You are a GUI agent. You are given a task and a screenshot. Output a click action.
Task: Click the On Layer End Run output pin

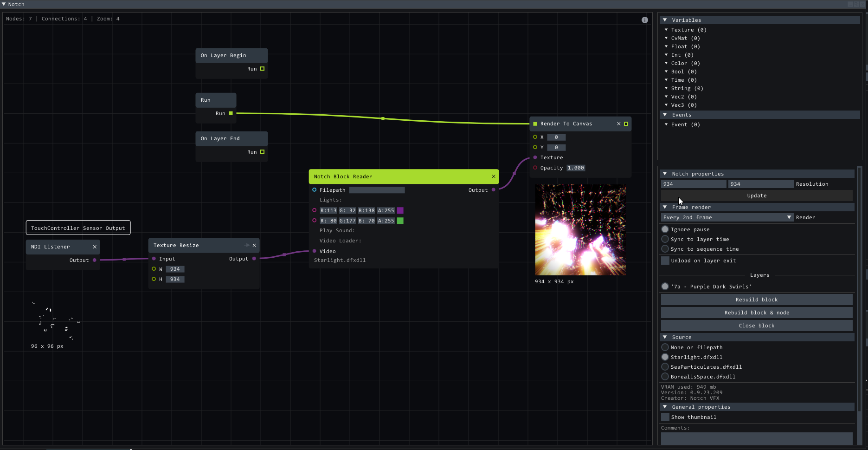(262, 152)
